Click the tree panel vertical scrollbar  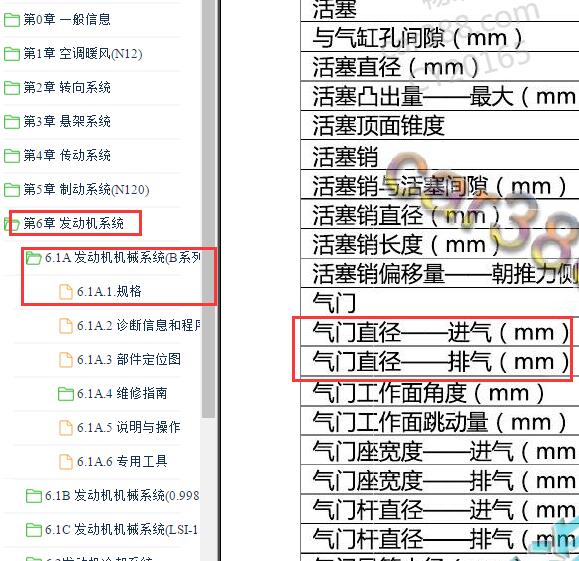pos(209,209)
